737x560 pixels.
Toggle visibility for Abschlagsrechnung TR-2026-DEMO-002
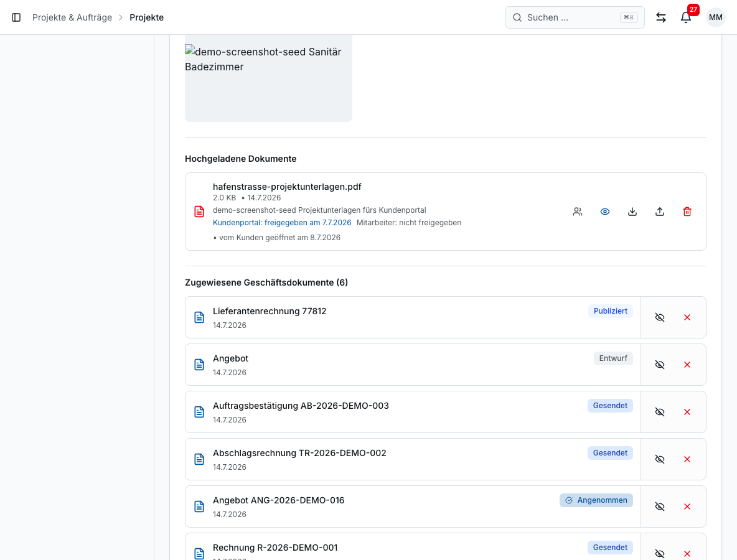click(659, 459)
